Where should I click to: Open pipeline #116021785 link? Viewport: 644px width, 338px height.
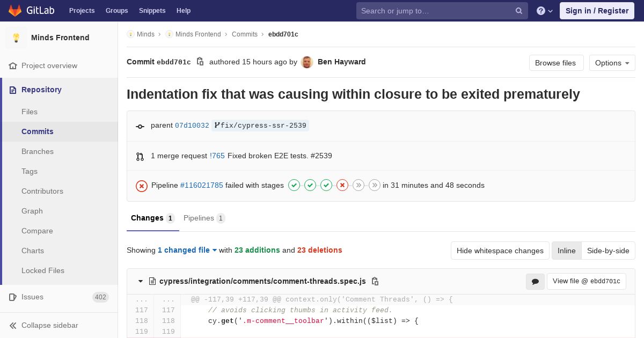pos(201,185)
